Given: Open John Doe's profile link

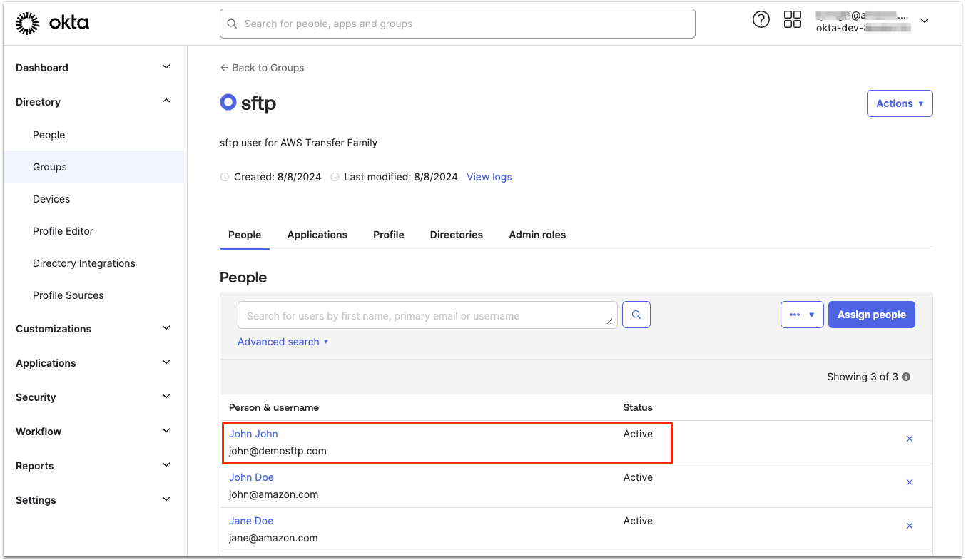Looking at the screenshot, I should [251, 477].
